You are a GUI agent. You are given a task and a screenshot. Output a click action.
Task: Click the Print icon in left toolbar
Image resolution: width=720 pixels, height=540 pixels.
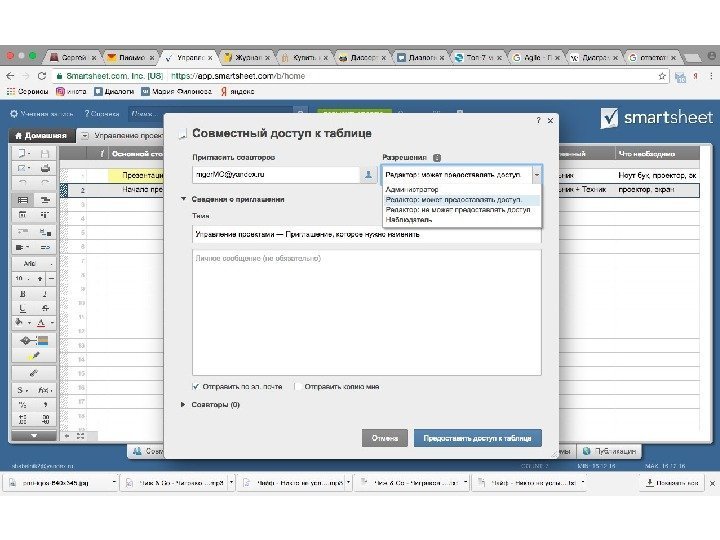(45, 169)
